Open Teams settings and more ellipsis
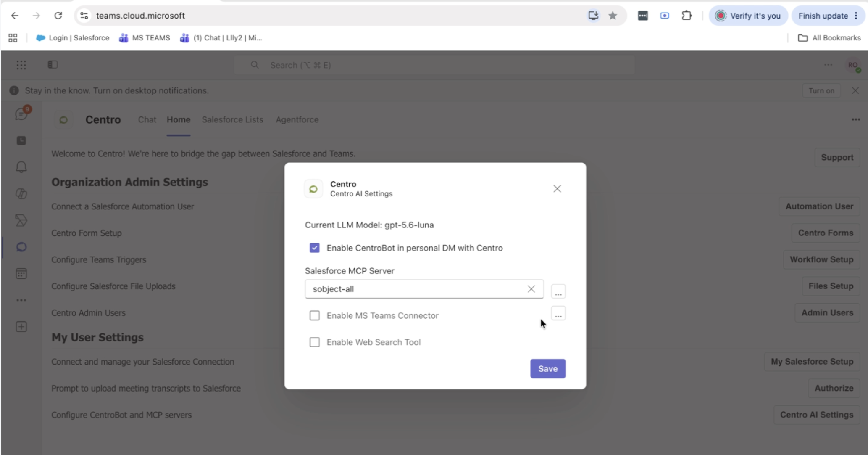Viewport: 868px width, 455px height. click(828, 65)
